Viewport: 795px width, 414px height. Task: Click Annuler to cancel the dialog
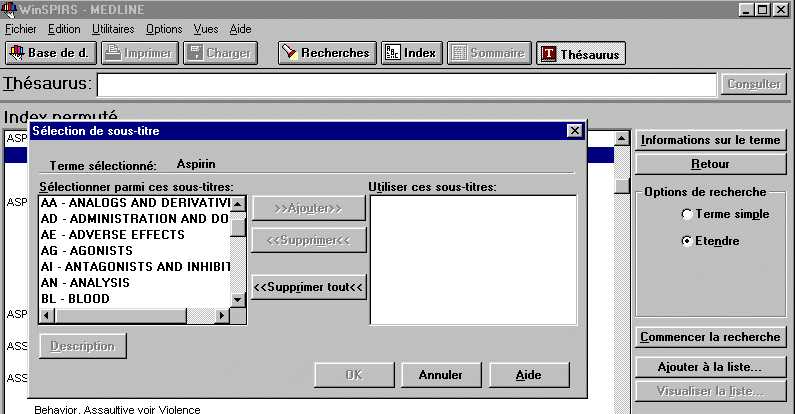441,375
